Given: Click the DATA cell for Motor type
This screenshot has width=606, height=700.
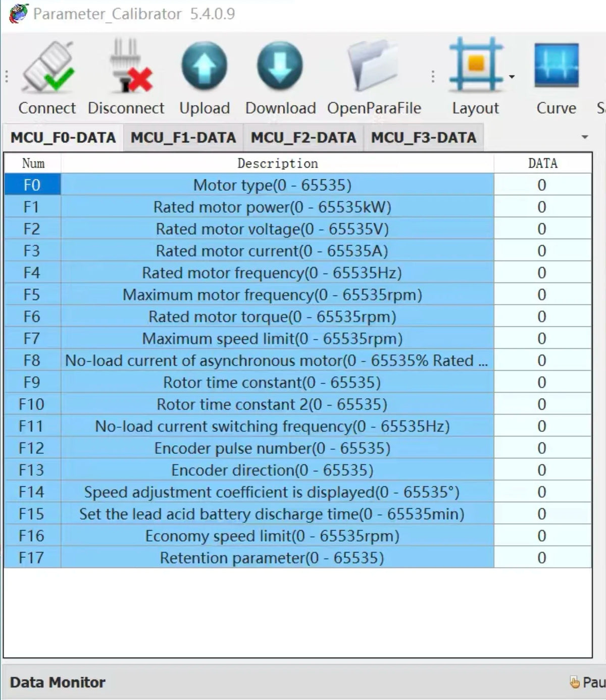Looking at the screenshot, I should 542,185.
